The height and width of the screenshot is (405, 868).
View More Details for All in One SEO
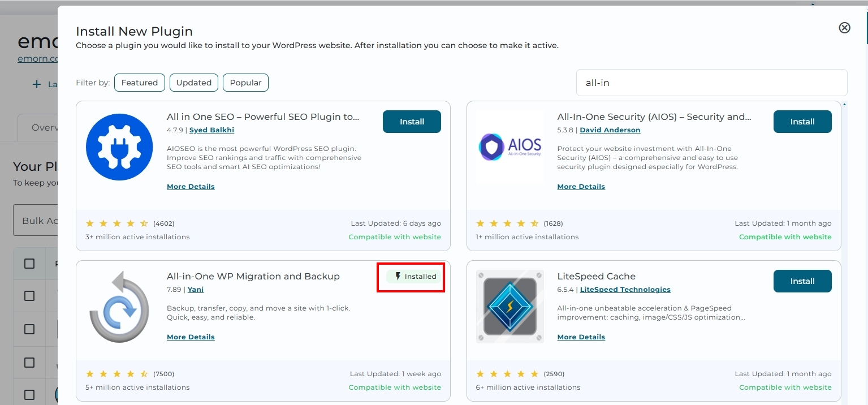click(191, 187)
